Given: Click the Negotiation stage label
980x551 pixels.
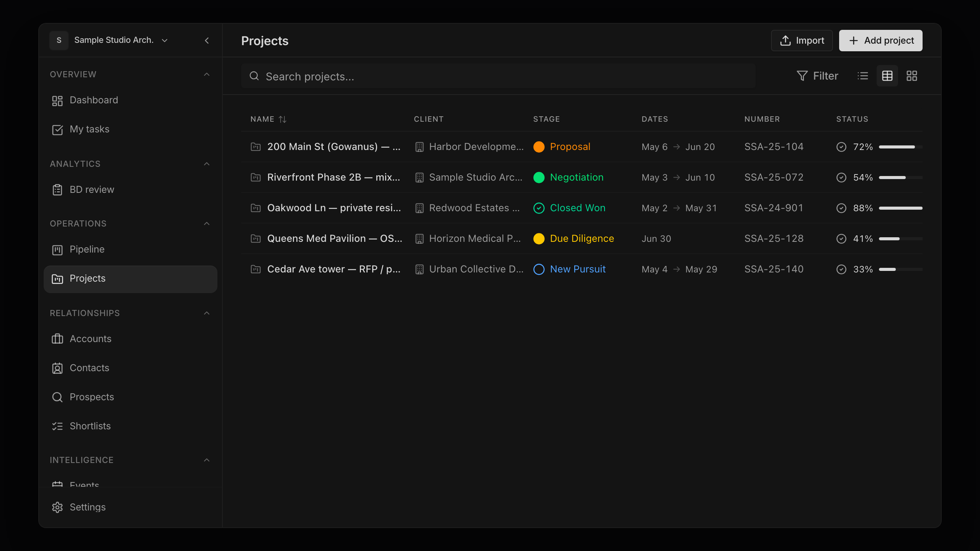Looking at the screenshot, I should pos(577,178).
